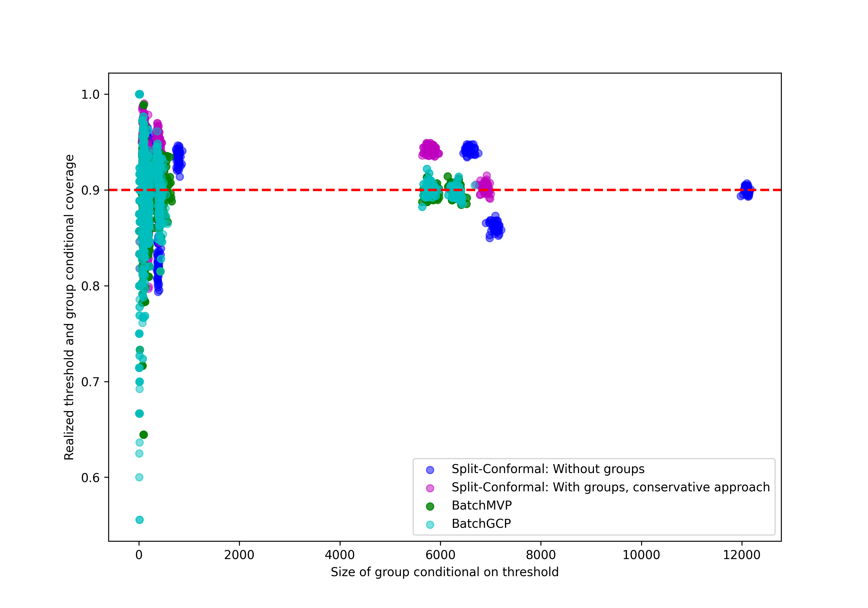Click cyan BatchGCP legend marker

(x=430, y=524)
